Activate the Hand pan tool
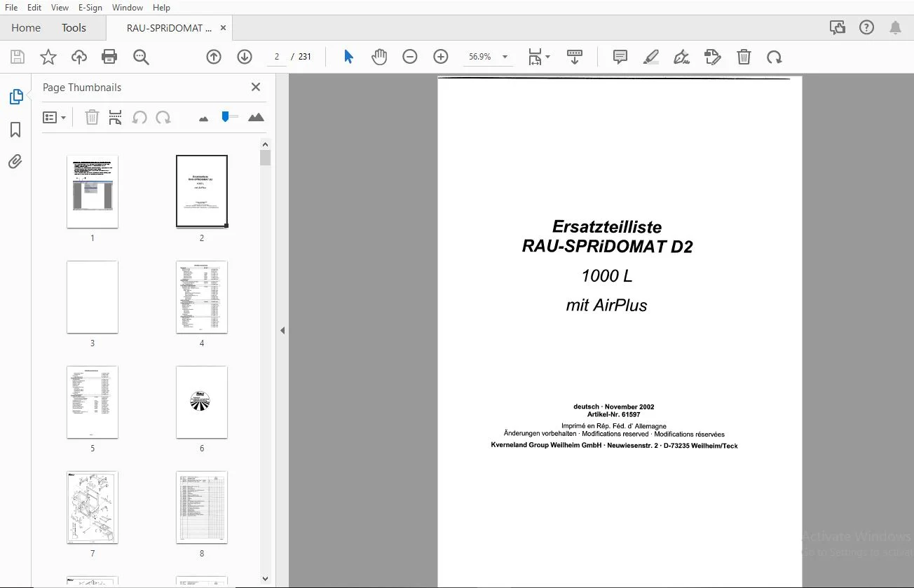This screenshot has width=914, height=588. pos(379,57)
